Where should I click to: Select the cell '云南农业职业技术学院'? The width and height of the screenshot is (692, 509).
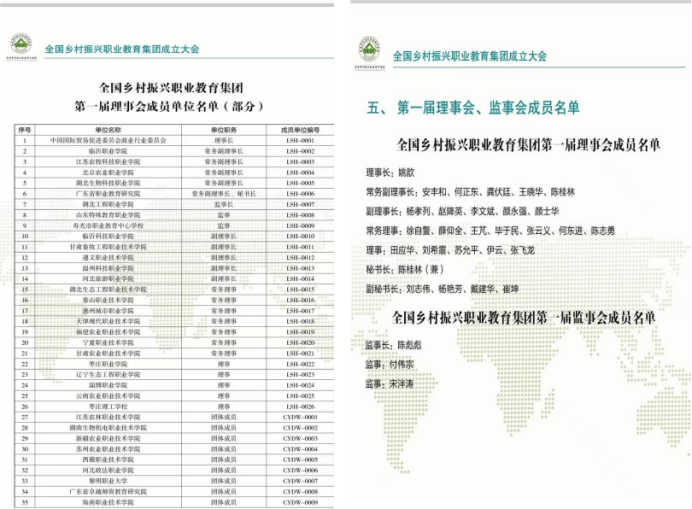[x=108, y=396]
